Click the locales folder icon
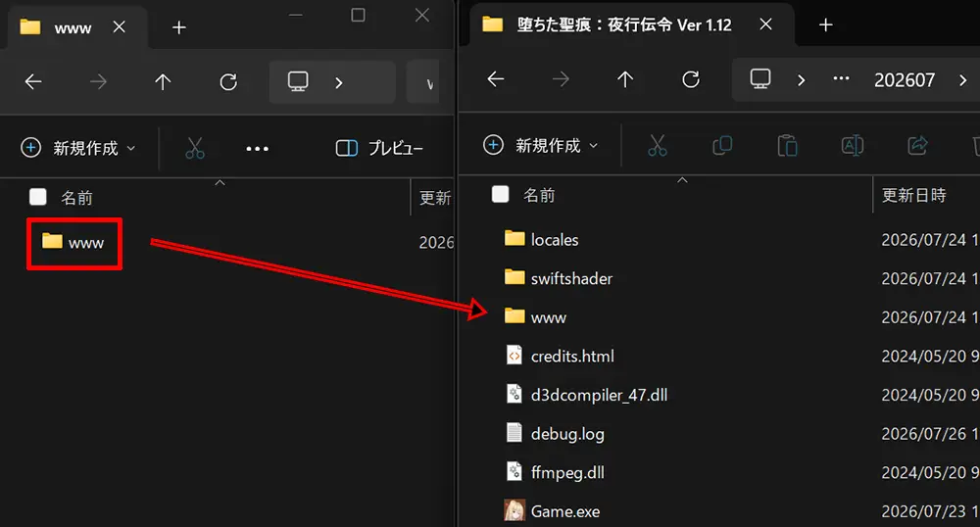 pos(514,238)
